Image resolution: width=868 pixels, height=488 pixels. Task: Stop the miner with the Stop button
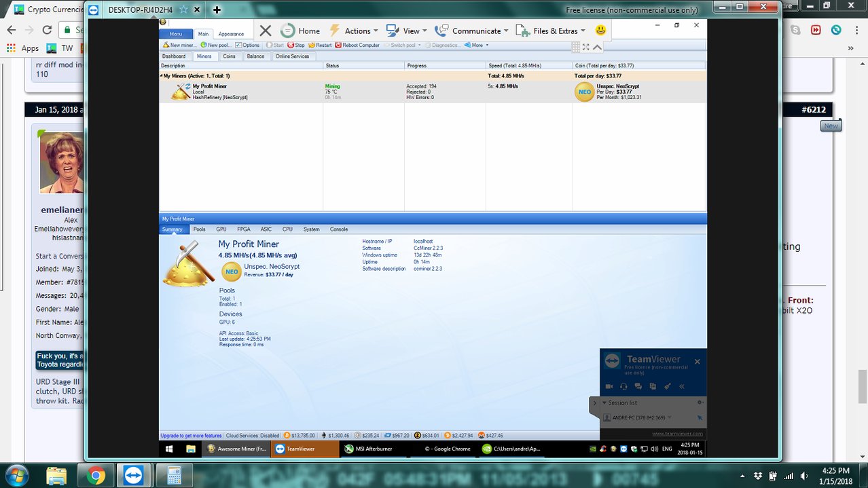click(x=297, y=45)
